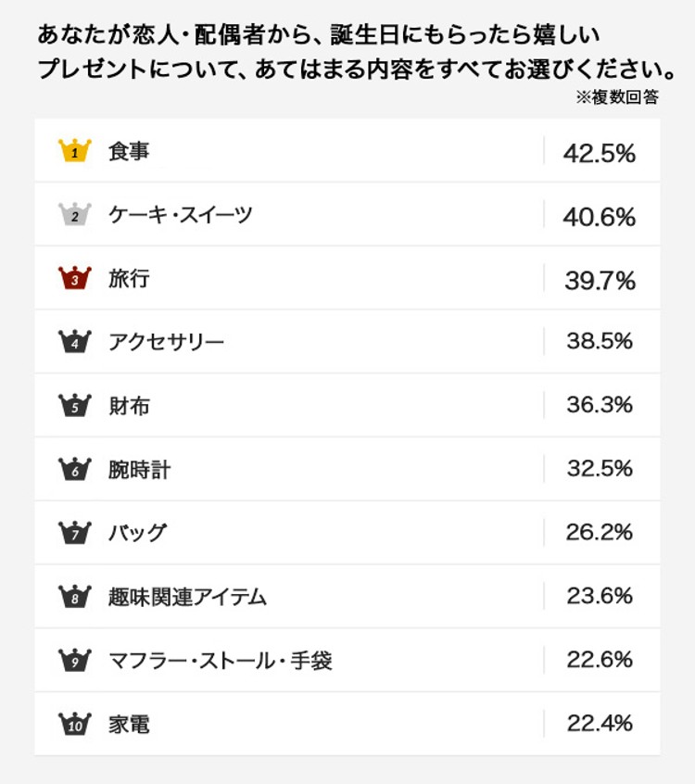Click the 42.5% percentage value
Screen dimensions: 695x784
coord(600,153)
